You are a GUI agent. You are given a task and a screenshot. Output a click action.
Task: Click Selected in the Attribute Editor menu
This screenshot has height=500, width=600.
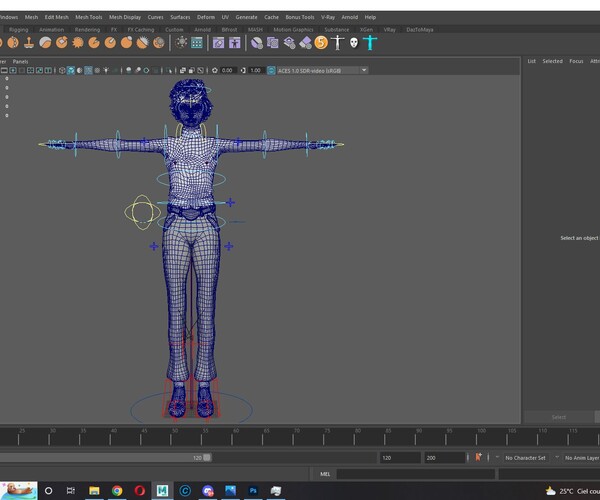(x=553, y=61)
